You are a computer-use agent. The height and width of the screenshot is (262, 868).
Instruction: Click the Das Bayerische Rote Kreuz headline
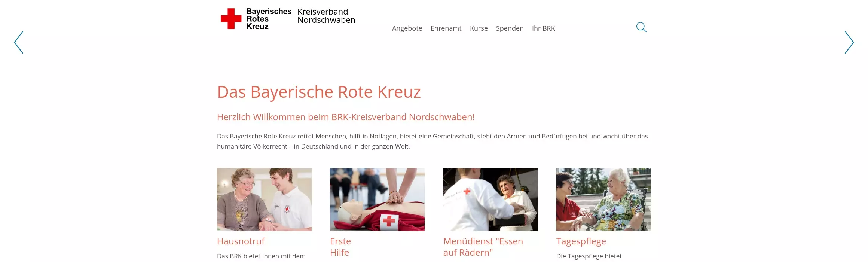coord(319,92)
